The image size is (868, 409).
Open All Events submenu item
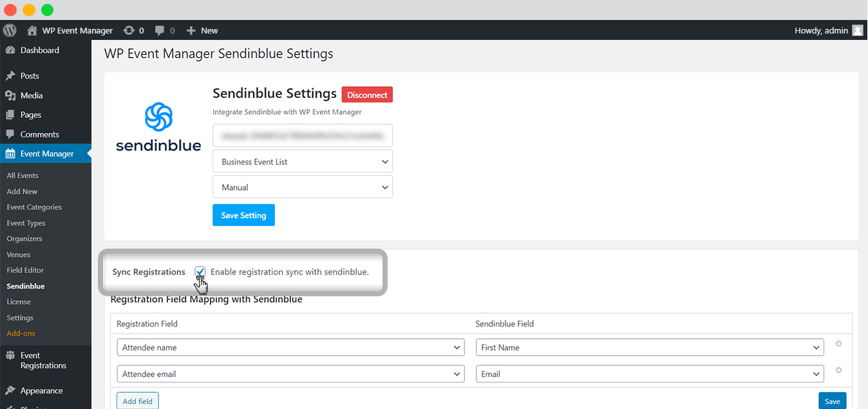(x=23, y=176)
